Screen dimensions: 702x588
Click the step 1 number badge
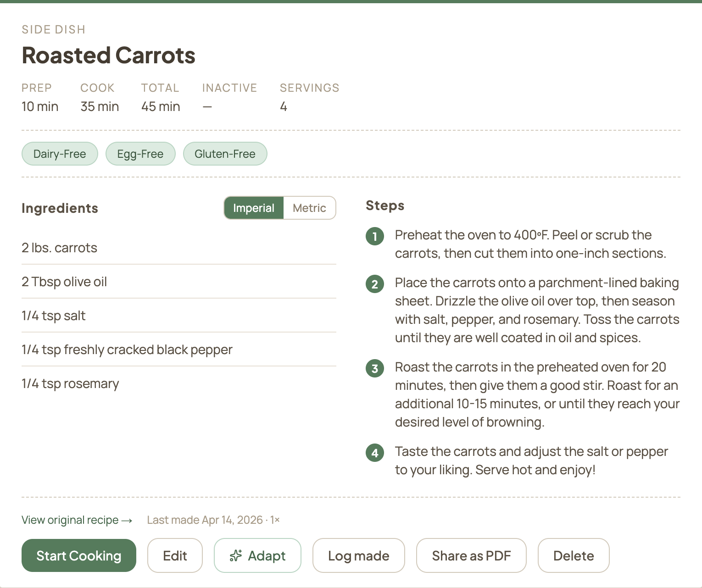(x=375, y=236)
